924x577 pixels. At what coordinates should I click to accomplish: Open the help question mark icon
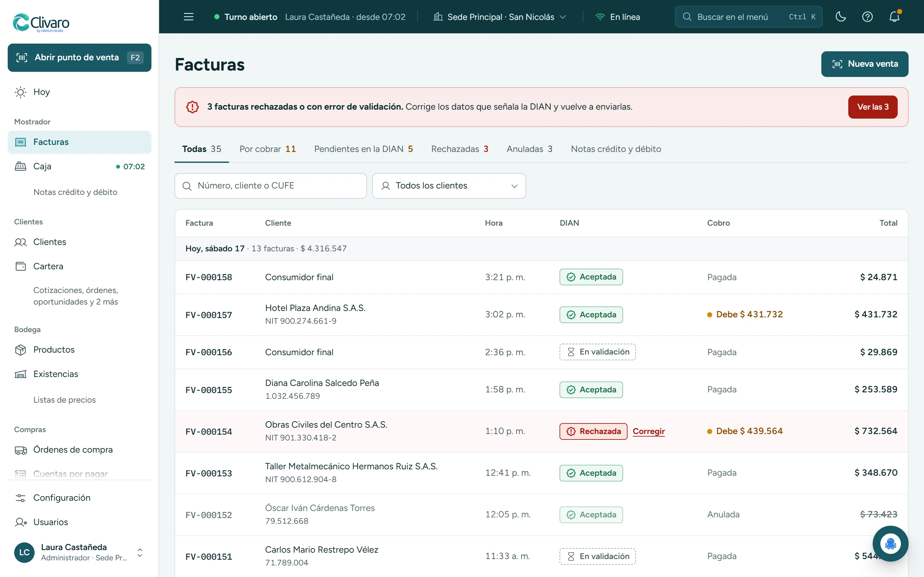[x=868, y=17]
